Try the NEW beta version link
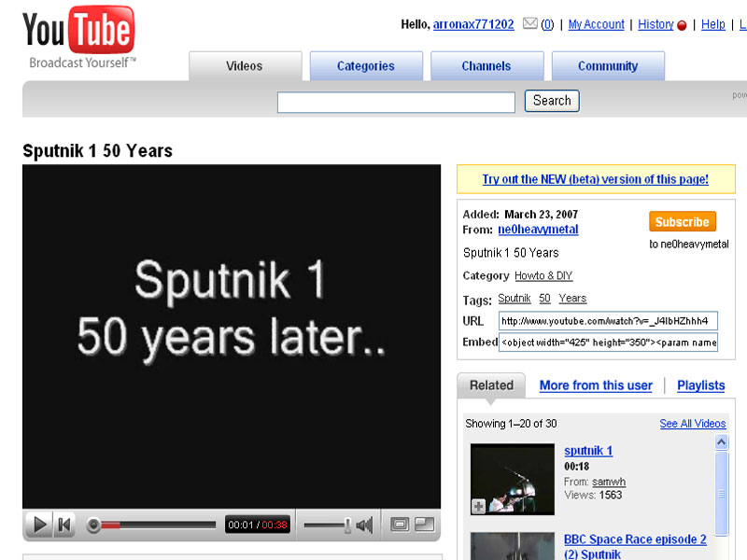This screenshot has height=560, width=747. [596, 179]
